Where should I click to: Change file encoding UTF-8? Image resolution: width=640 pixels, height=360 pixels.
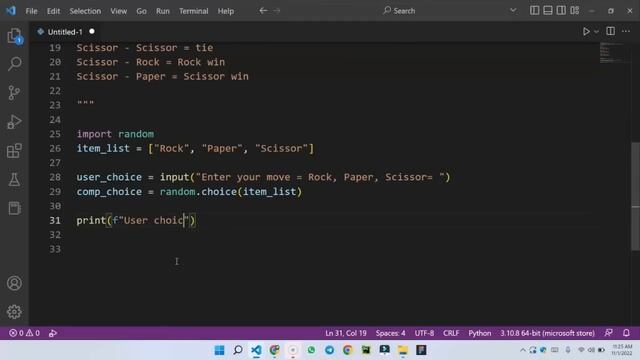pyautogui.click(x=424, y=333)
